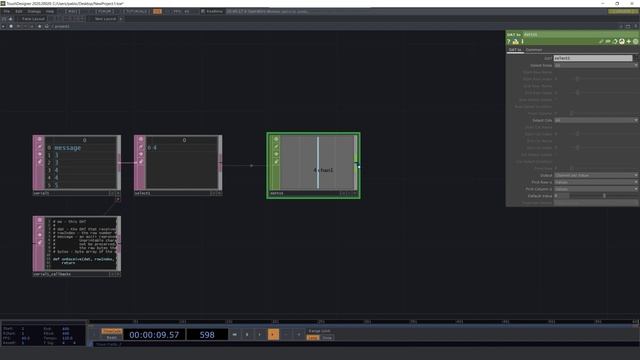Click the DAT field containing select1
This screenshot has width=640, height=360.
click(x=593, y=58)
